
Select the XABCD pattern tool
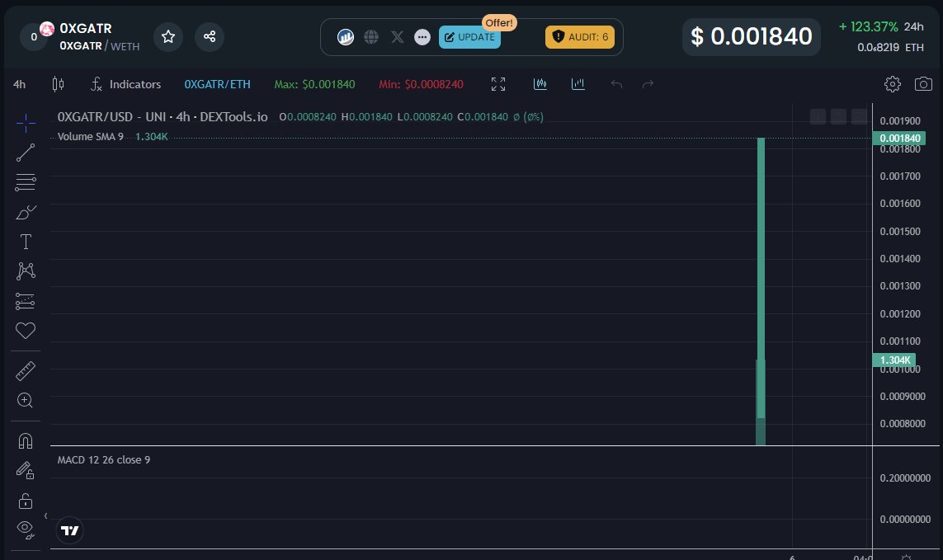25,271
